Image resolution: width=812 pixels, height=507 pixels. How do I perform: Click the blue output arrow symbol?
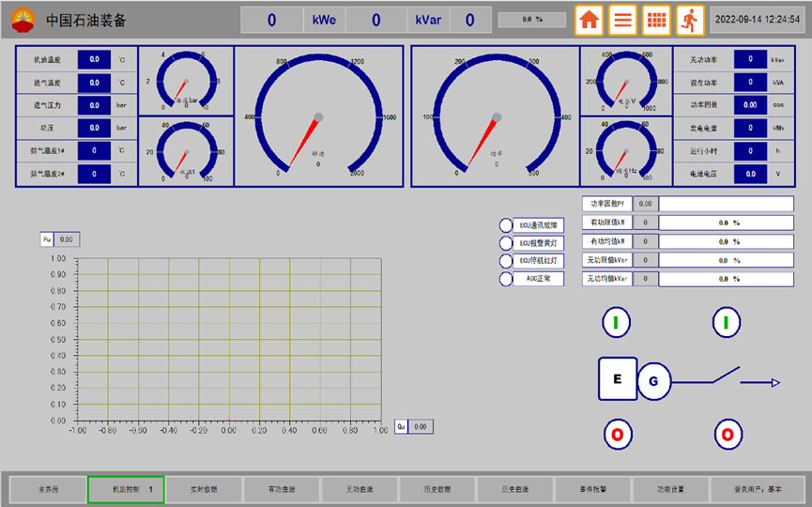click(x=759, y=383)
